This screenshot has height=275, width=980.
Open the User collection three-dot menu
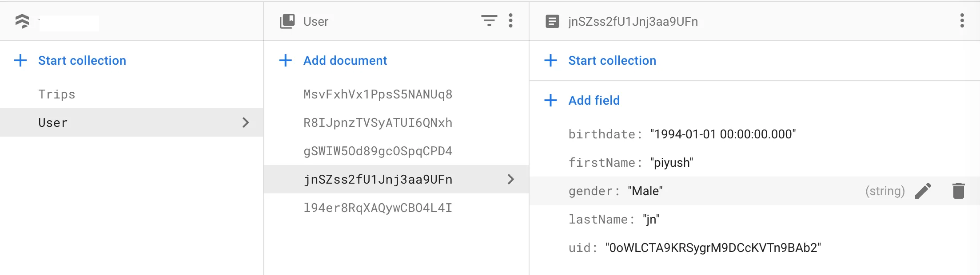[x=510, y=20]
